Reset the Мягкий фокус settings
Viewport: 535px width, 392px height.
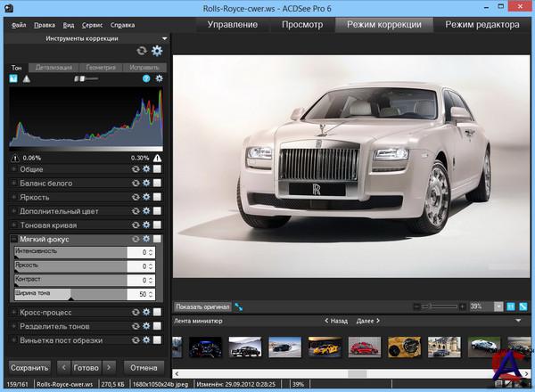pos(136,239)
